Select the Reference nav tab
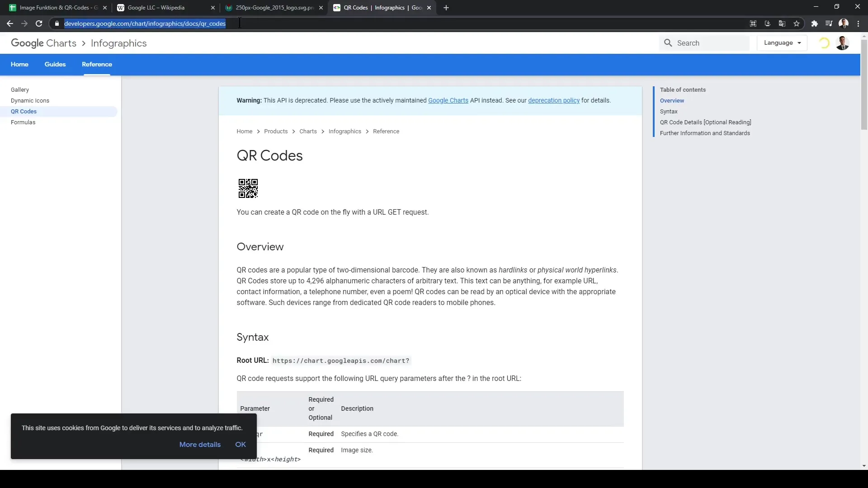This screenshot has height=488, width=868. [97, 64]
